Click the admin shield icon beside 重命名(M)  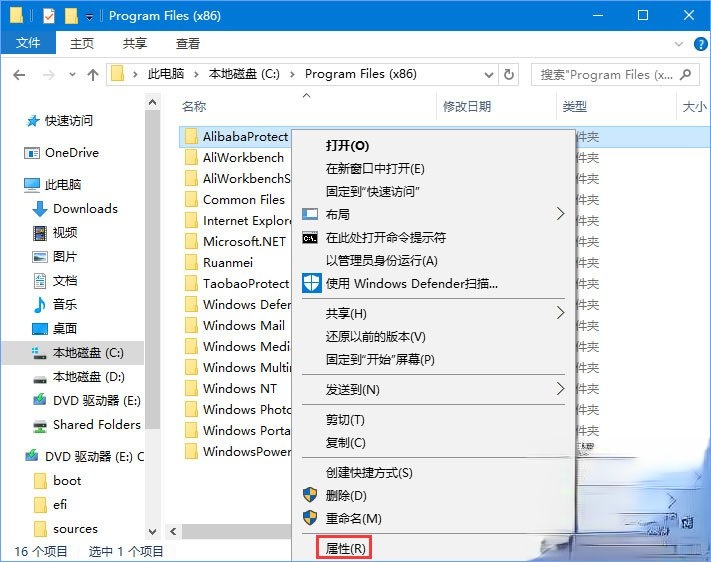(310, 518)
